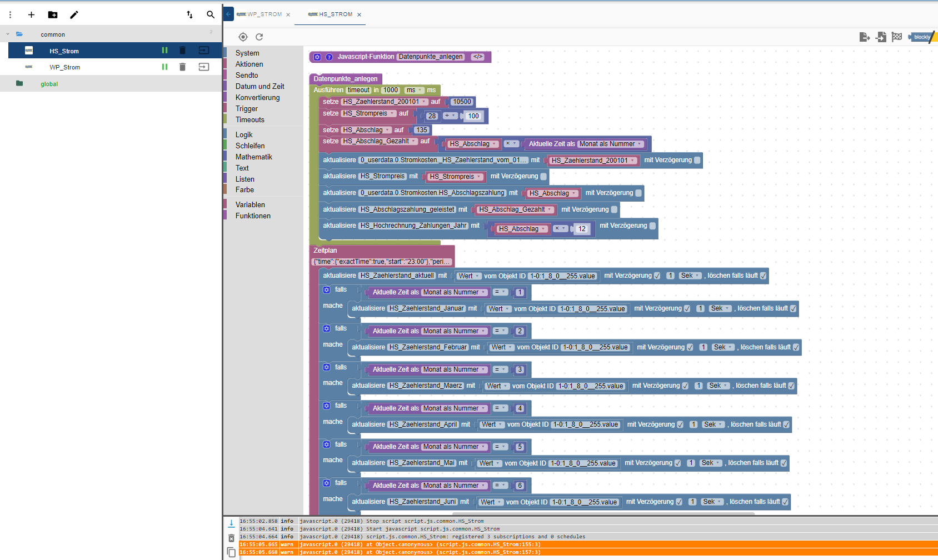This screenshot has height=560, width=938.
Task: Collapse the common folder chevron
Action: tap(8, 34)
